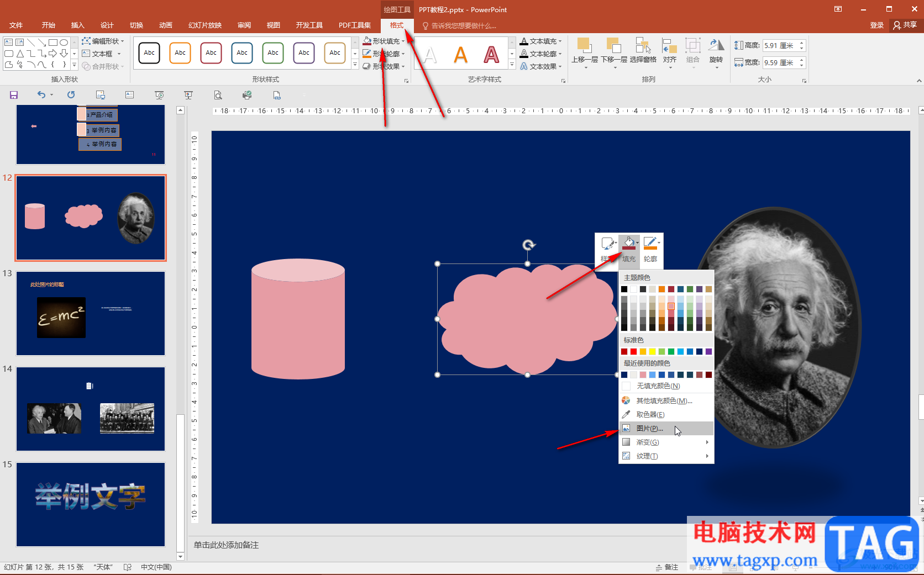Screen dimensions: 924x575
Task: Select the oval shape in shape gallery
Action: point(64,42)
